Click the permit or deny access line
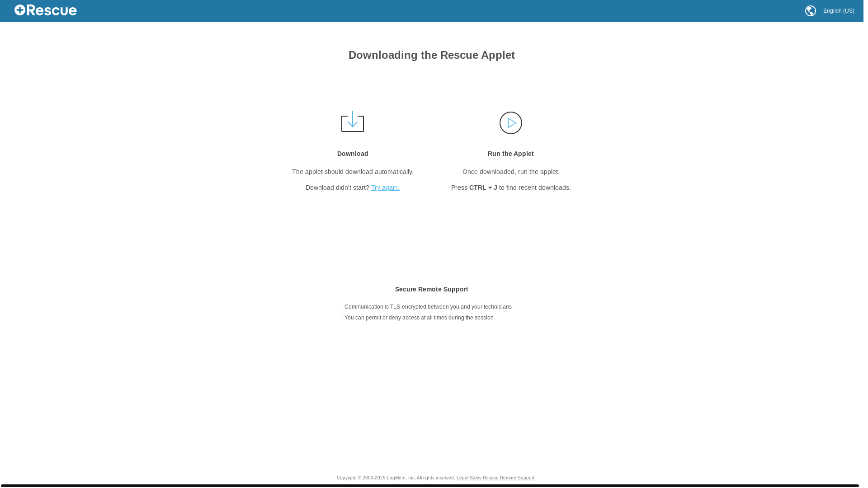Viewport: 868px width, 488px height. (x=417, y=318)
